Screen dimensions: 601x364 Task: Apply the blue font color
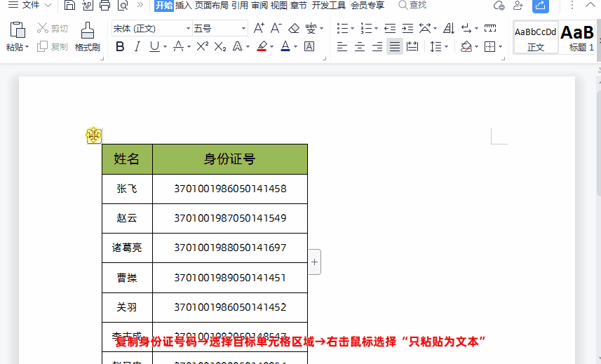285,47
